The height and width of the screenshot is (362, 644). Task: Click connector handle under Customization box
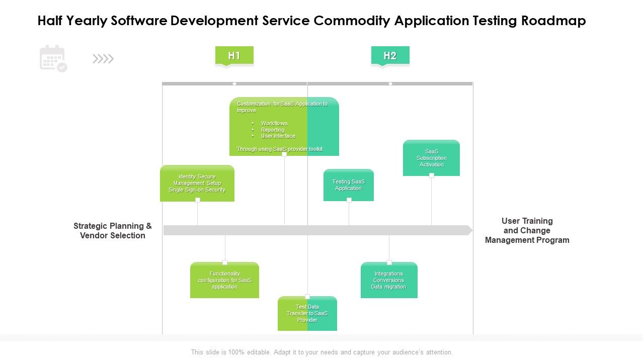click(284, 154)
